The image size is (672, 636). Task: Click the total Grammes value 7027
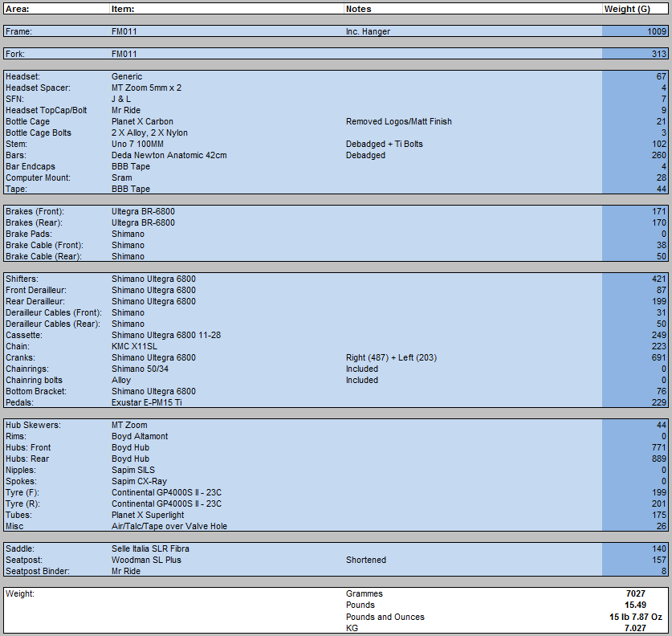tap(635, 593)
